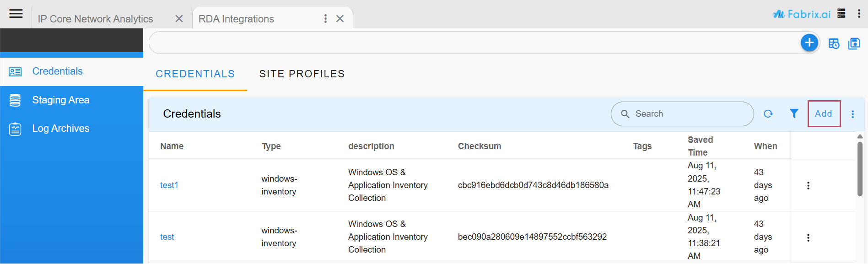868x264 pixels.
Task: Click Saved Time Aug 11, 2025, 11:47:23 AM
Action: coord(704,185)
